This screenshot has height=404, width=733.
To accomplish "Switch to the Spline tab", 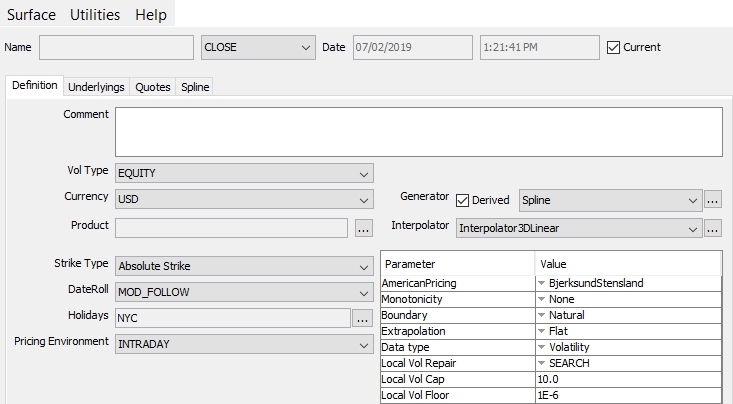I will (195, 87).
